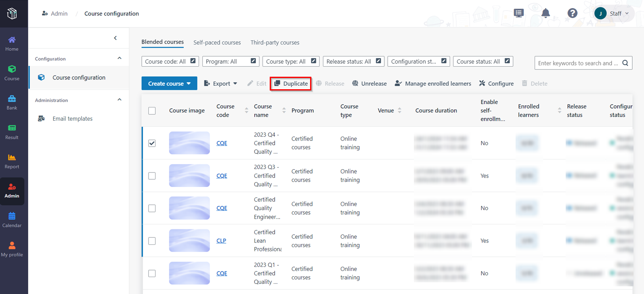The width and height of the screenshot is (644, 294).
Task: Go to Calendar in left sidebar
Action: point(12,220)
